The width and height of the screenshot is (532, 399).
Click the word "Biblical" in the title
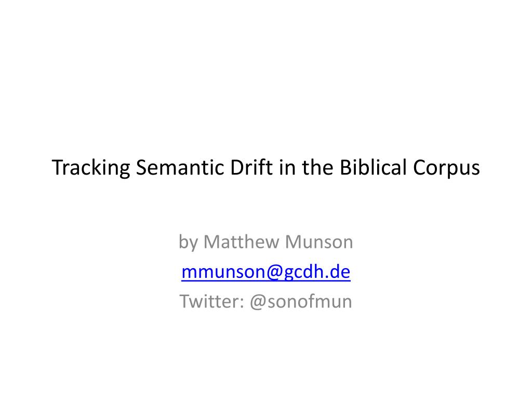(373, 167)
